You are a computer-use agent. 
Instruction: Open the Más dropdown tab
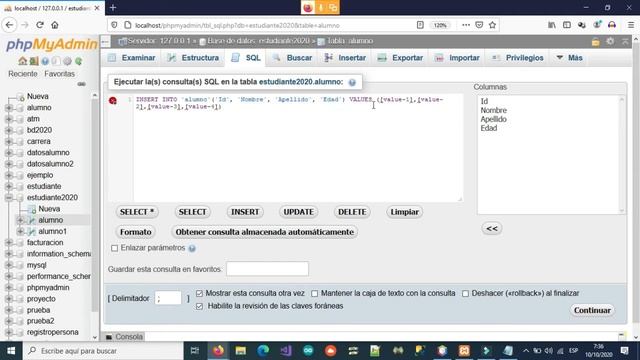point(569,58)
